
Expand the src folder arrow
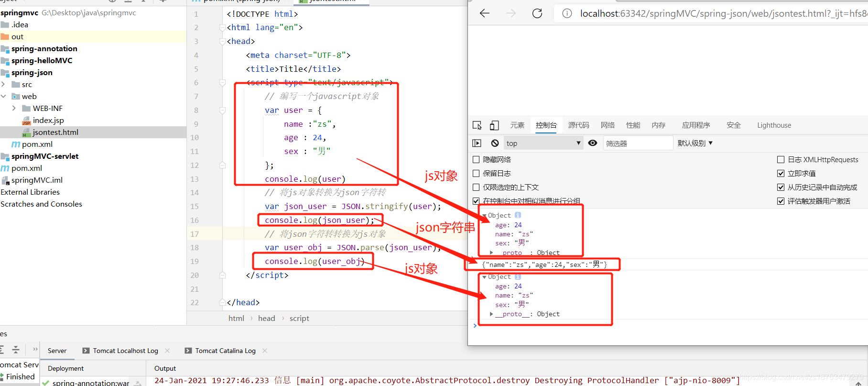click(x=3, y=84)
